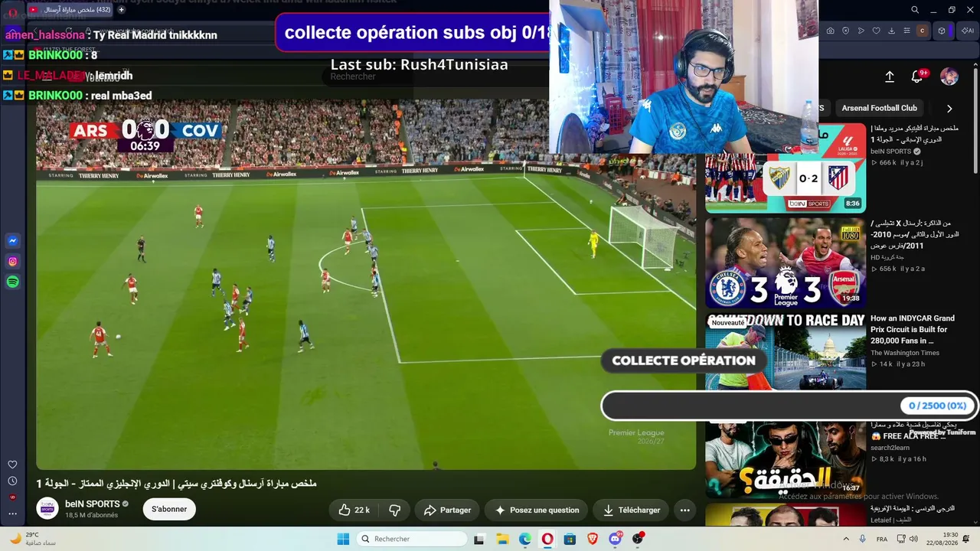Subscribe with the S'abonner button

tap(169, 509)
